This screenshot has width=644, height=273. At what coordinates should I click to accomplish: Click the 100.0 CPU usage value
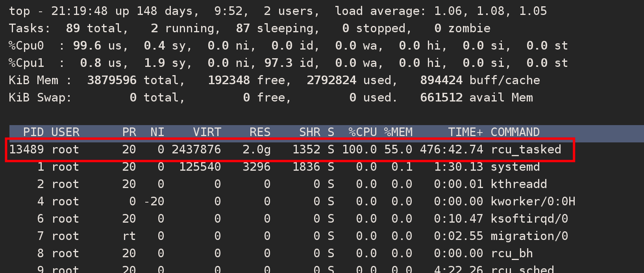[x=359, y=149]
